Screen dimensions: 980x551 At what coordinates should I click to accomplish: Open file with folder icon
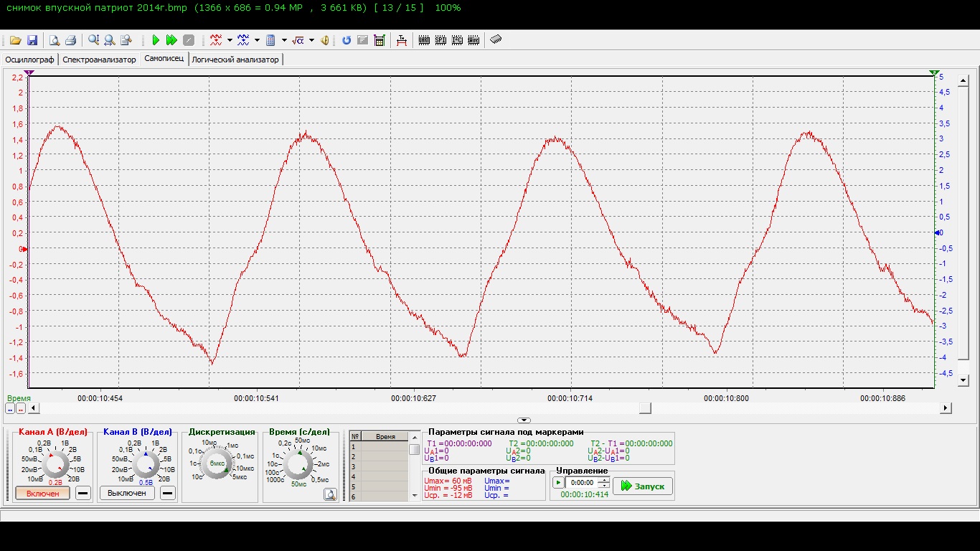tap(15, 40)
